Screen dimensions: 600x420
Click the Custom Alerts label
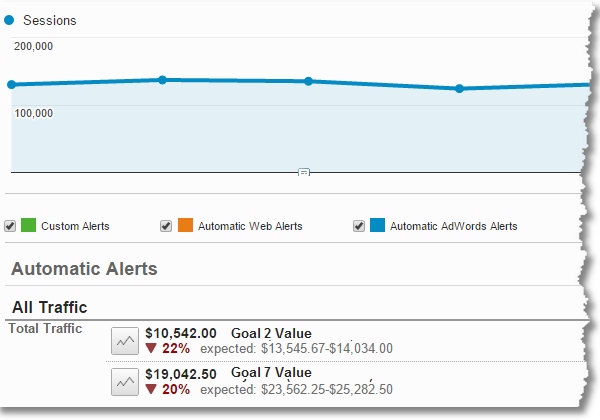[x=75, y=226]
